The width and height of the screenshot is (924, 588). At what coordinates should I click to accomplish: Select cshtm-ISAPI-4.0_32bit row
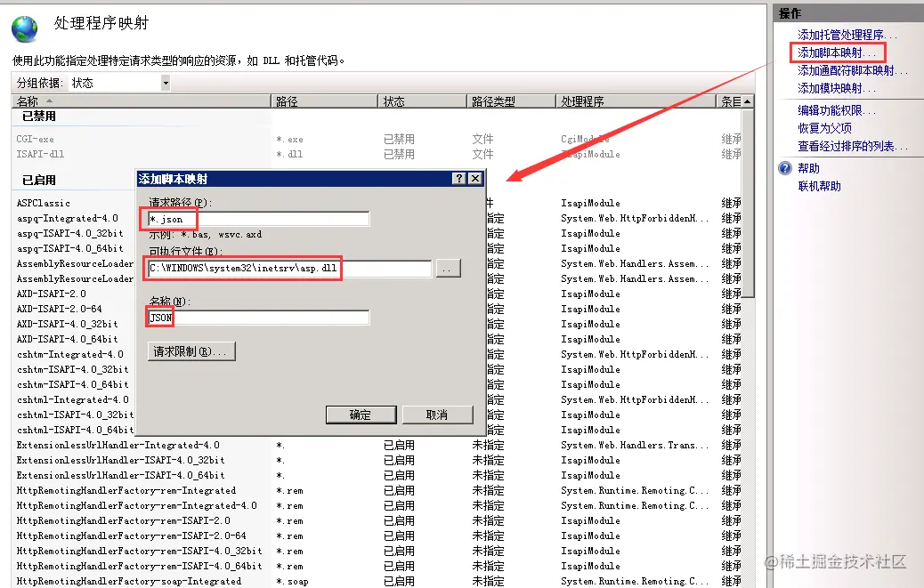point(72,370)
